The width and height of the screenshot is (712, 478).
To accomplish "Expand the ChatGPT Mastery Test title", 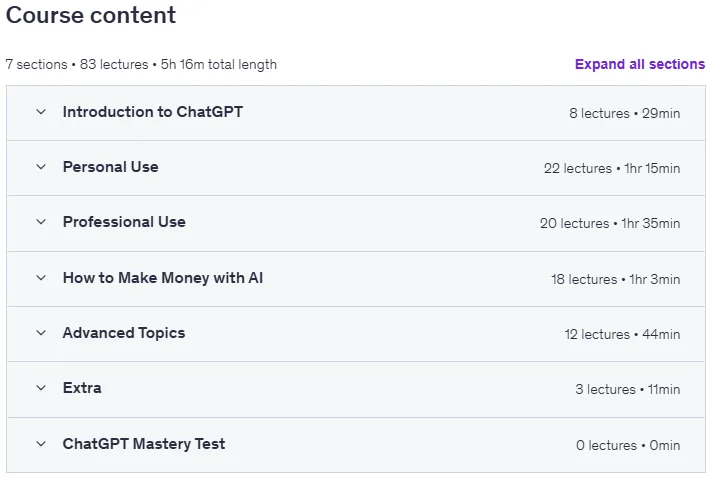I will 143,444.
